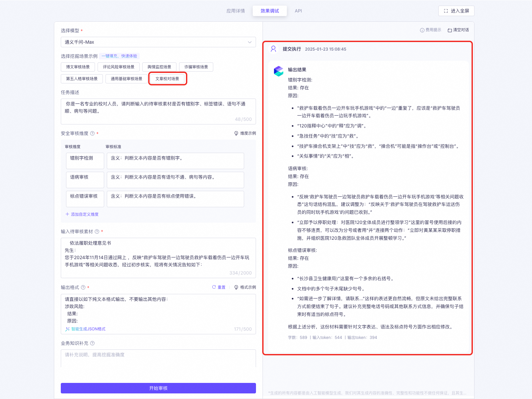Viewport: 532px width, 399px height.
Task: Click the 输出token: 394 stat
Action: click(362, 338)
